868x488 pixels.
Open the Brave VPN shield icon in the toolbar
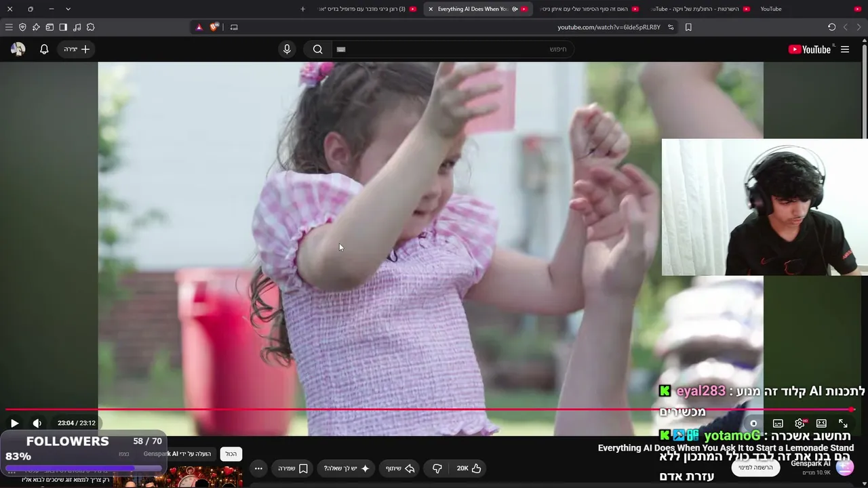22,27
